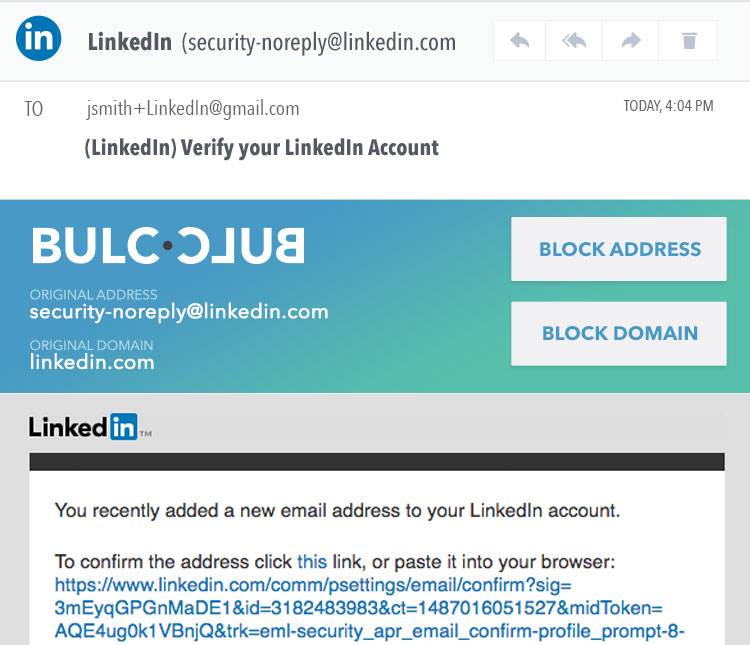Click the 'TO' field label
750x645 pixels.
click(34, 109)
